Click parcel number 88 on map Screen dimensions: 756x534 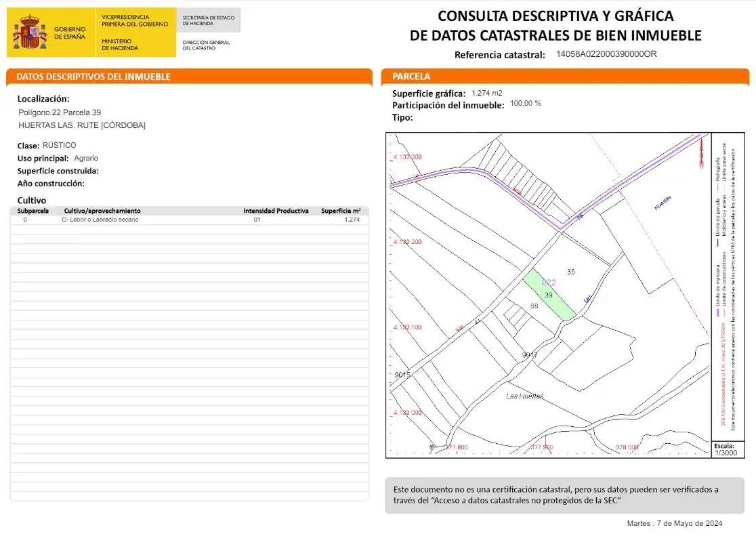(534, 306)
